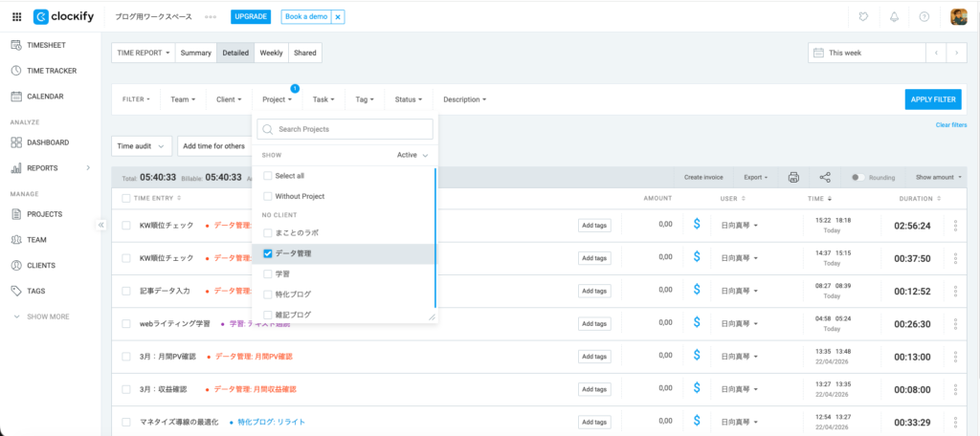
Task: Toggle billable dollar icon for first entry
Action: 698,226
